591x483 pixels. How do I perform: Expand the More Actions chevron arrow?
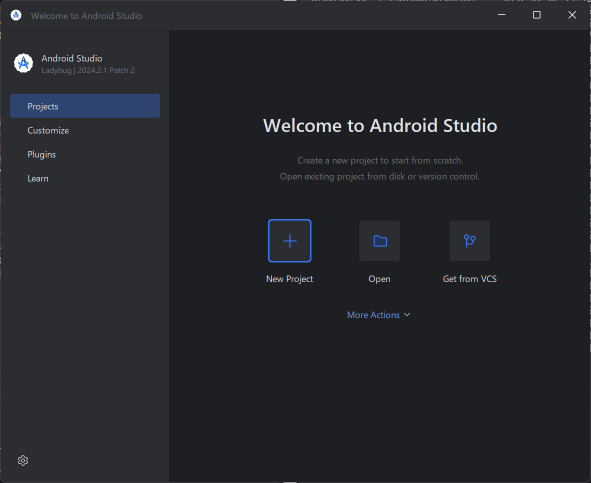click(x=407, y=314)
